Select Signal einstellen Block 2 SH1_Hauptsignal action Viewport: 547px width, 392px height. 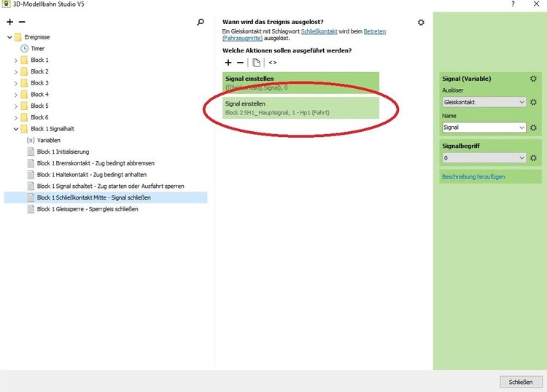coord(300,108)
